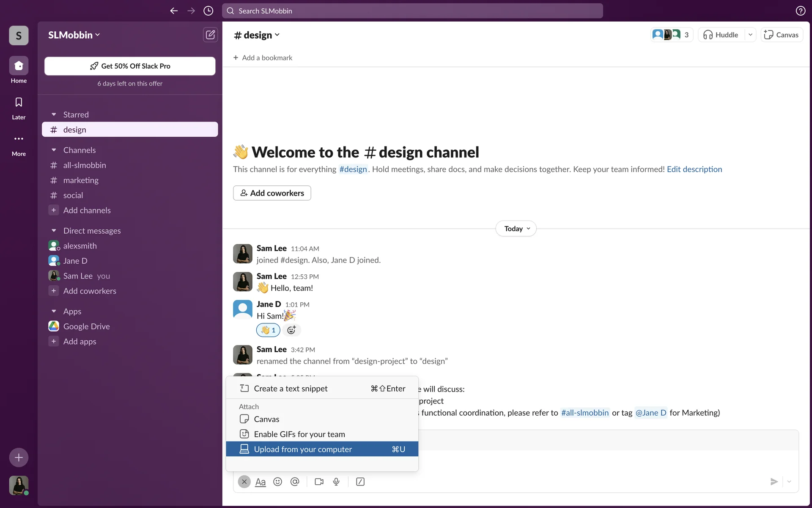Screen dimensions: 812x508
Task: Click the compose new message icon
Action: click(210, 35)
